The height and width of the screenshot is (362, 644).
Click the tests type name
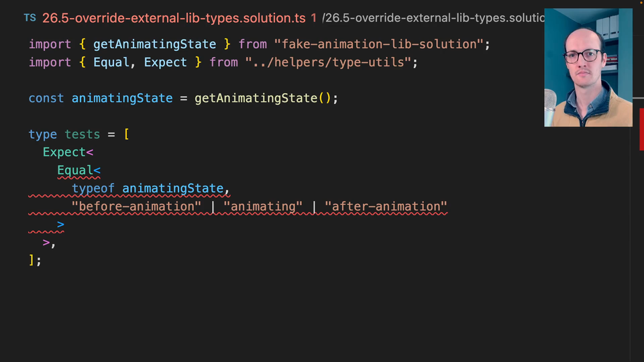pyautogui.click(x=83, y=134)
